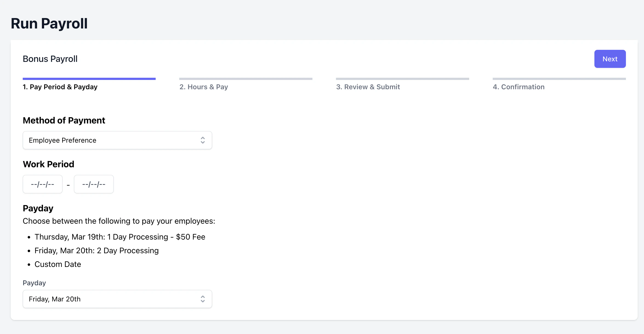This screenshot has height=334, width=644.
Task: Click the small Payday field label
Action: click(x=34, y=283)
